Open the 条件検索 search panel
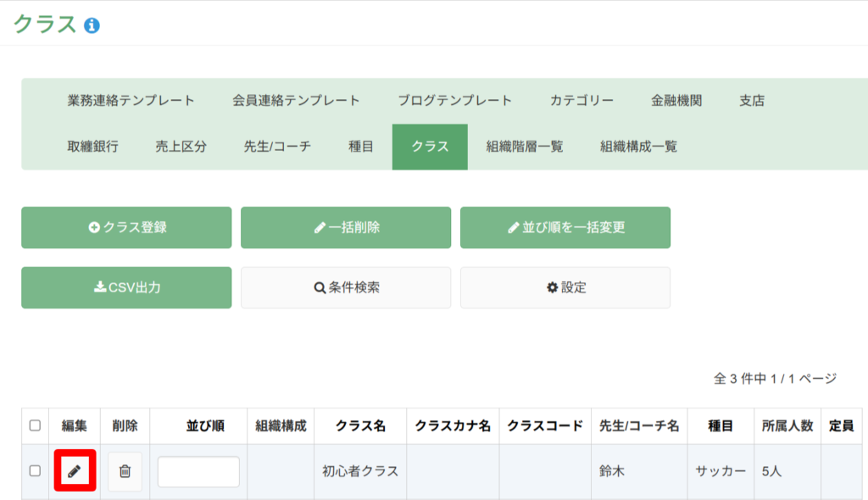 point(346,287)
